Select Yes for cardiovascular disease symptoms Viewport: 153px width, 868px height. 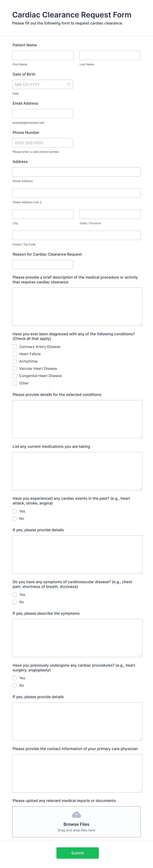(14, 594)
